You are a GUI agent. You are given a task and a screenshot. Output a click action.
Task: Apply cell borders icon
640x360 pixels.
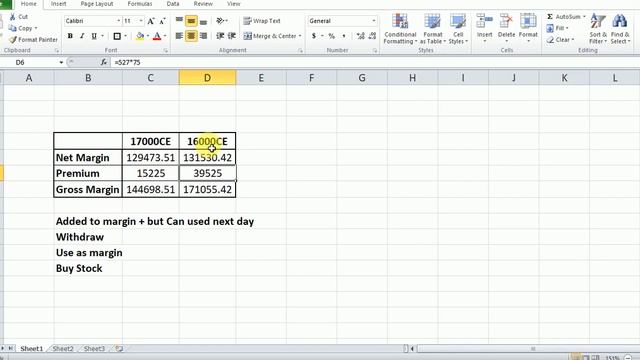[x=117, y=36]
